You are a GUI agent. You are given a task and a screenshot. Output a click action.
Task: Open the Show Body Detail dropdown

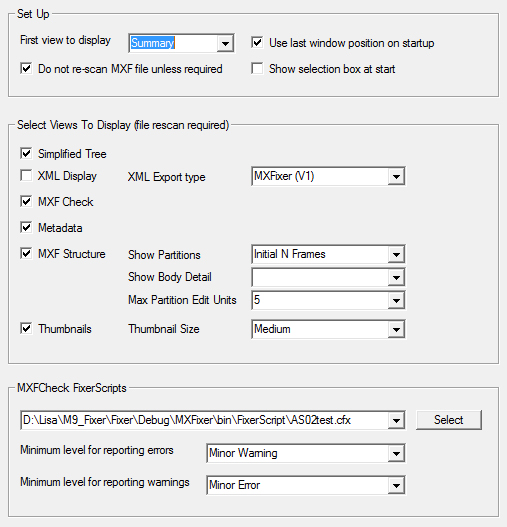(x=396, y=277)
